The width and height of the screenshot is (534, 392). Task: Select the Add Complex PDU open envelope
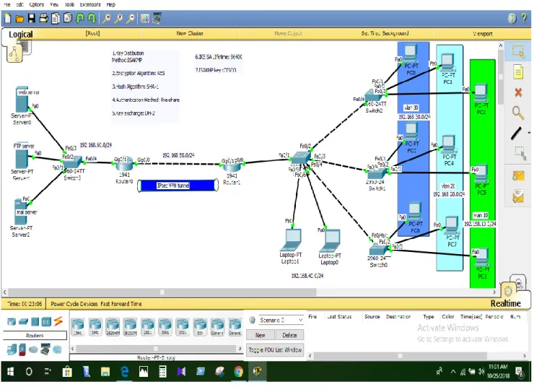[x=518, y=196]
